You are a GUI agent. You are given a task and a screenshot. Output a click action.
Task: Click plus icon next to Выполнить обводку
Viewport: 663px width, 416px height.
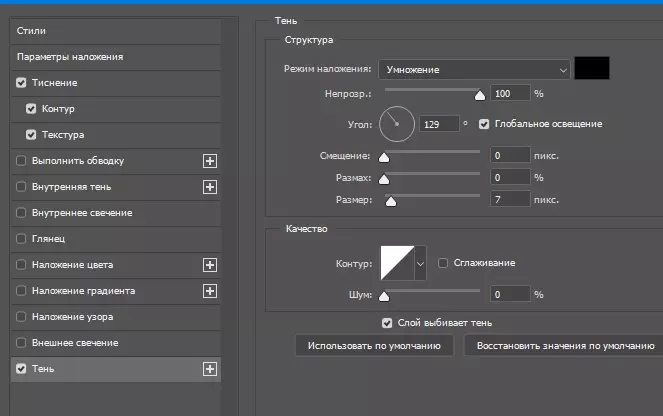click(x=210, y=160)
